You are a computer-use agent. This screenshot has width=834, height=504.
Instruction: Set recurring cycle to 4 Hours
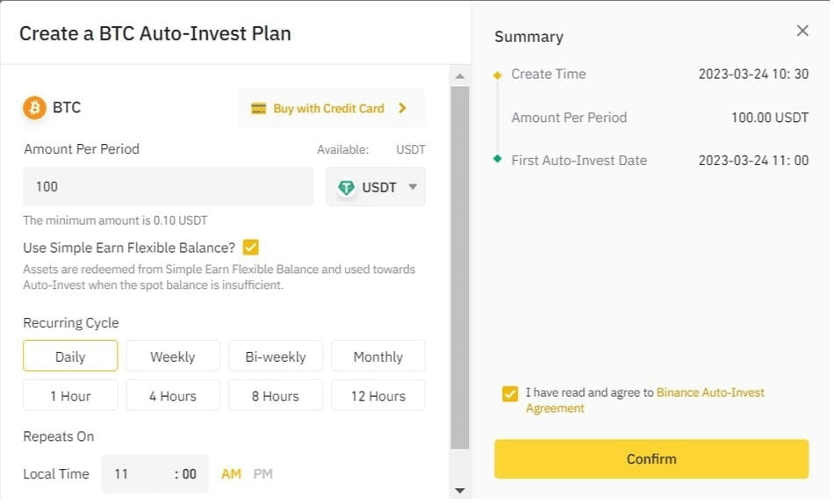pos(172,396)
